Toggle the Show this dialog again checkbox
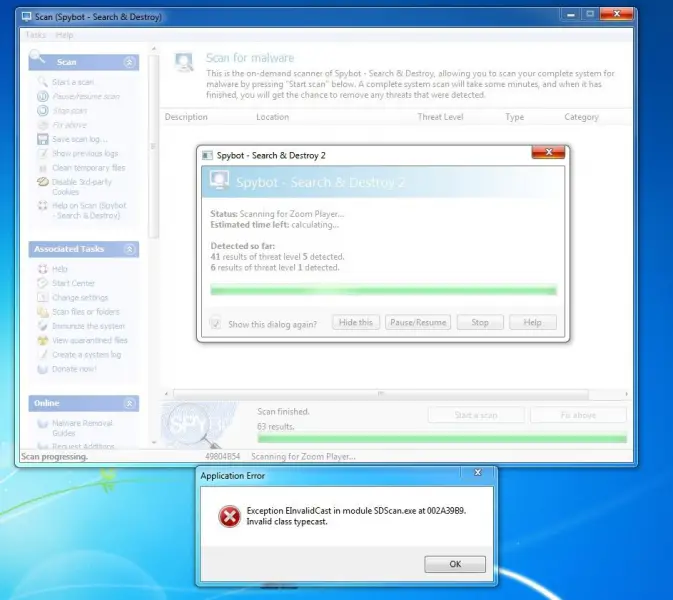The height and width of the screenshot is (600, 673). (215, 324)
